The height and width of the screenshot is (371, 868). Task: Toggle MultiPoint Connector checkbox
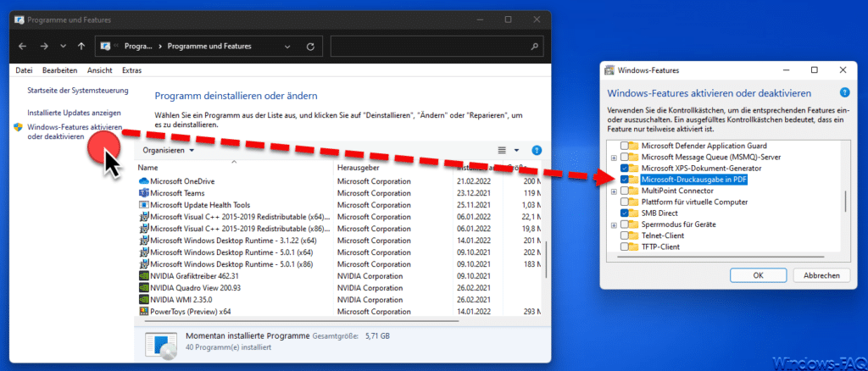625,191
